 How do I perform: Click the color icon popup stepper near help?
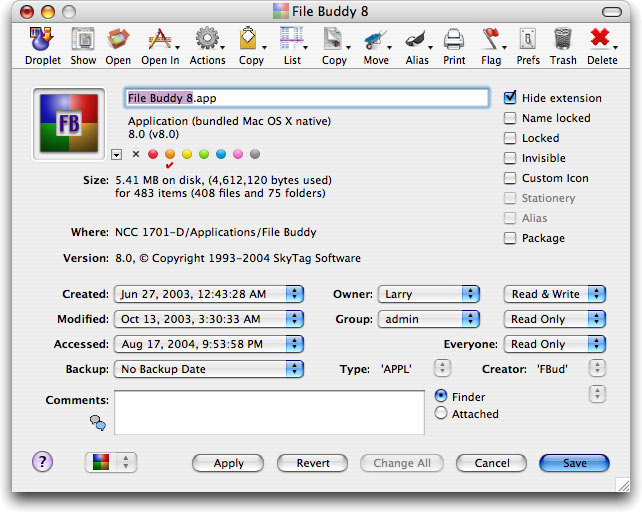111,462
